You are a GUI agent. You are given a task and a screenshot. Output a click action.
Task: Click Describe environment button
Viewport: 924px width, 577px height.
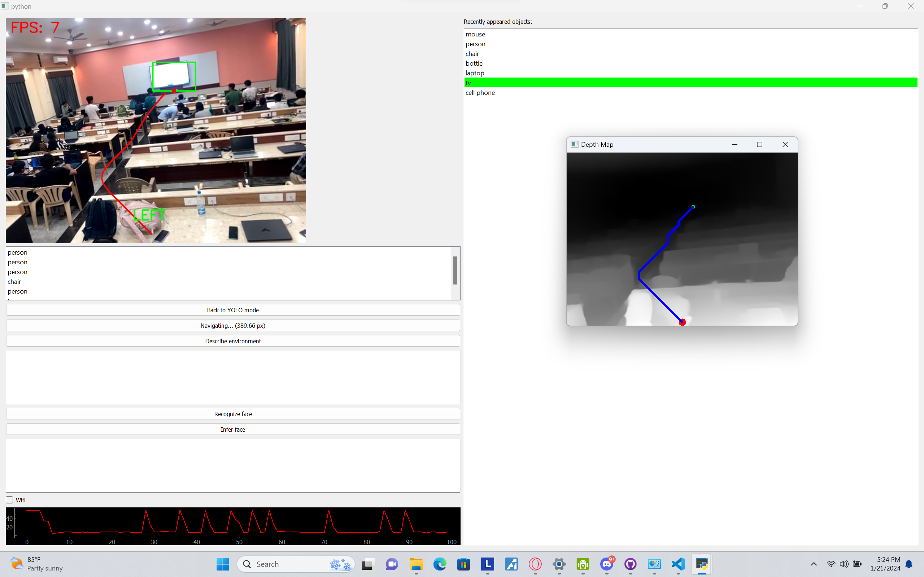233,341
